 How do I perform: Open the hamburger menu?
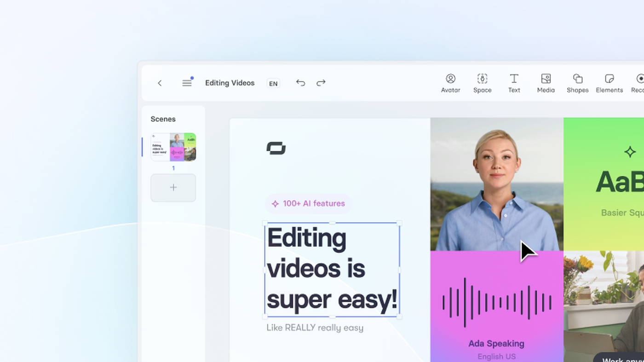[187, 83]
